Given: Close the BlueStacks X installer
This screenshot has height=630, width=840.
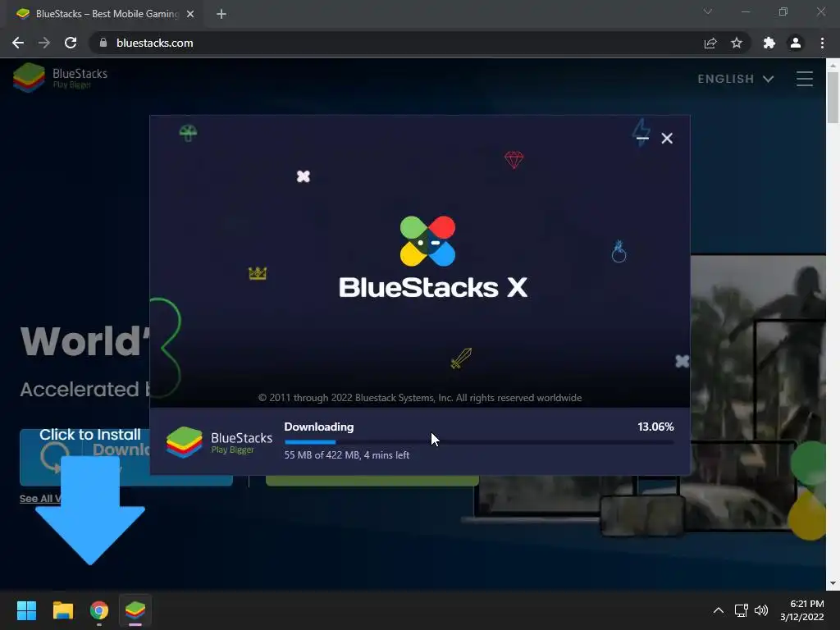Looking at the screenshot, I should click(x=667, y=138).
